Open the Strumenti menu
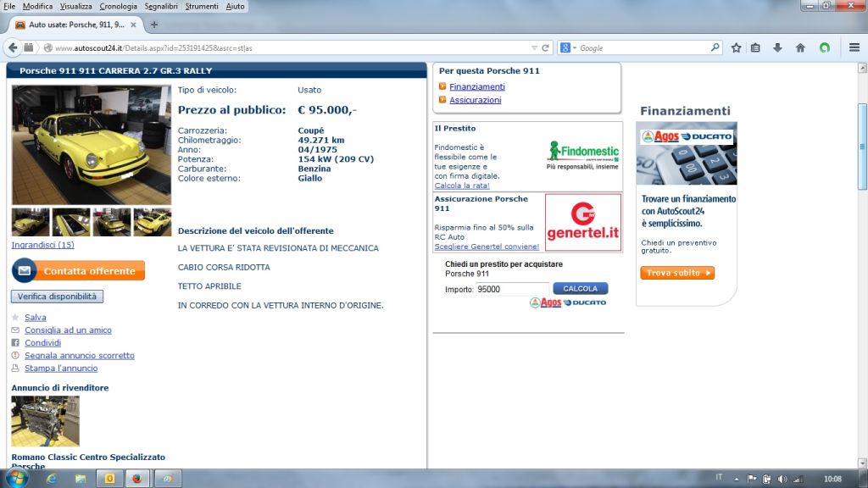This screenshot has height=488, width=868. [202, 7]
